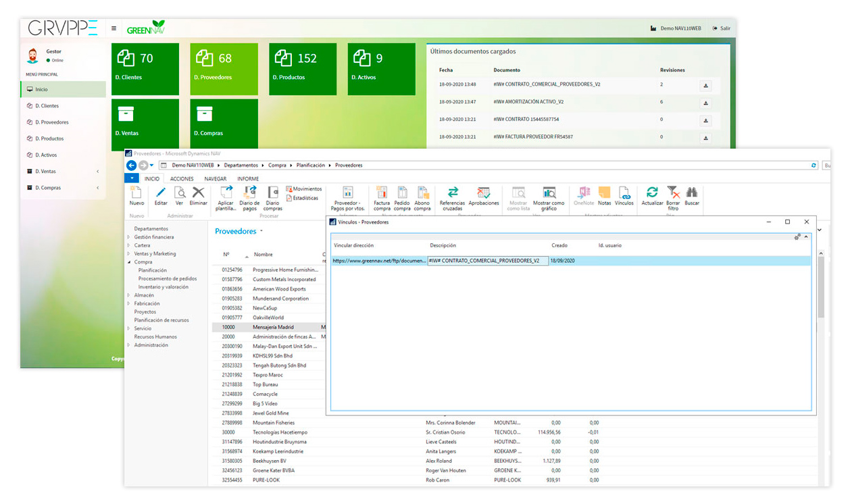The image size is (848, 504).
Task: Open the blue application menu dropdown
Action: click(131, 179)
